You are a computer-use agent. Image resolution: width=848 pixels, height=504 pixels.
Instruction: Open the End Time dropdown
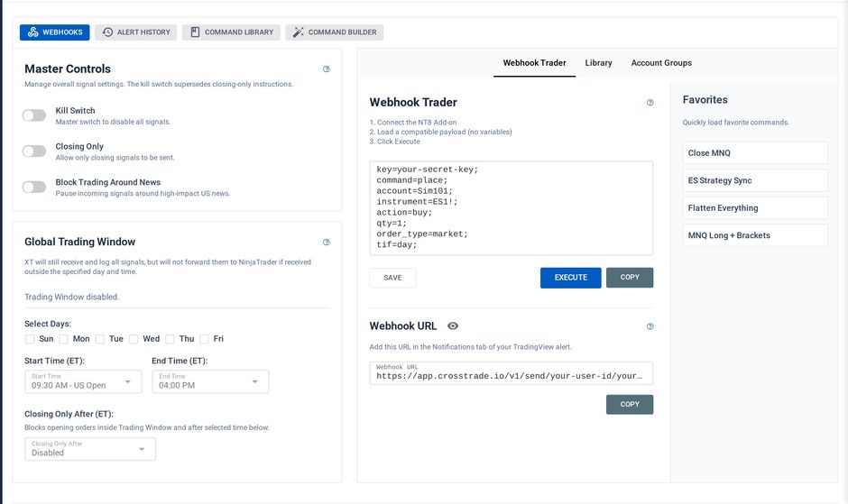pyautogui.click(x=210, y=381)
